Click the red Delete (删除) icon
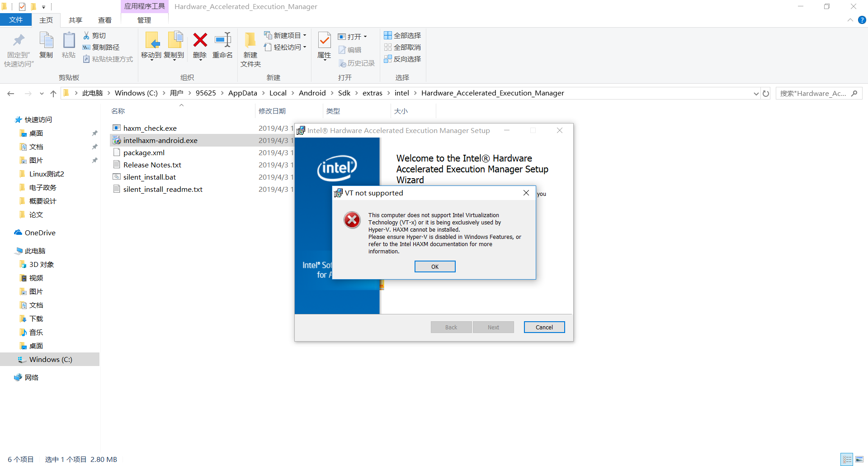 (200, 40)
